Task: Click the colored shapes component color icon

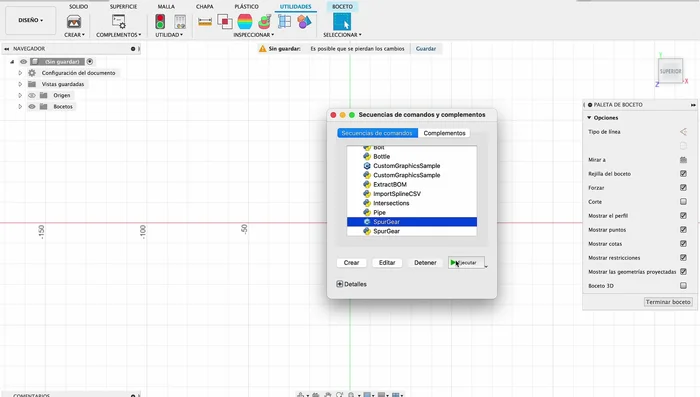Action: [x=304, y=21]
